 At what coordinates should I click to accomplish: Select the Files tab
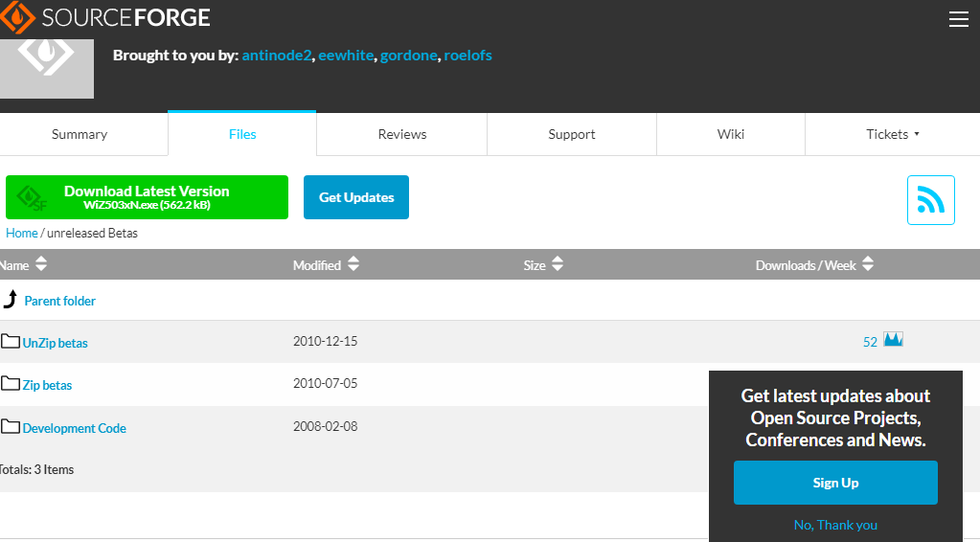point(242,134)
